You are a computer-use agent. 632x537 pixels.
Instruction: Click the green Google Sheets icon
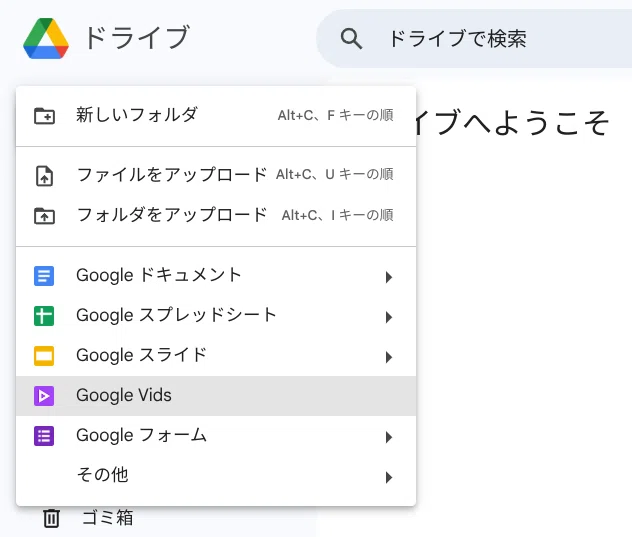(x=44, y=316)
